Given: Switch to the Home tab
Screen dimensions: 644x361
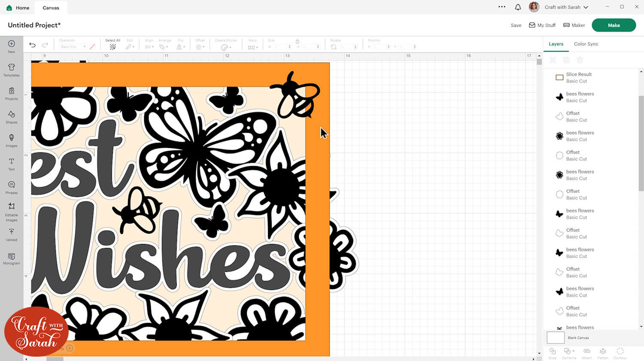Looking at the screenshot, I should [x=18, y=8].
